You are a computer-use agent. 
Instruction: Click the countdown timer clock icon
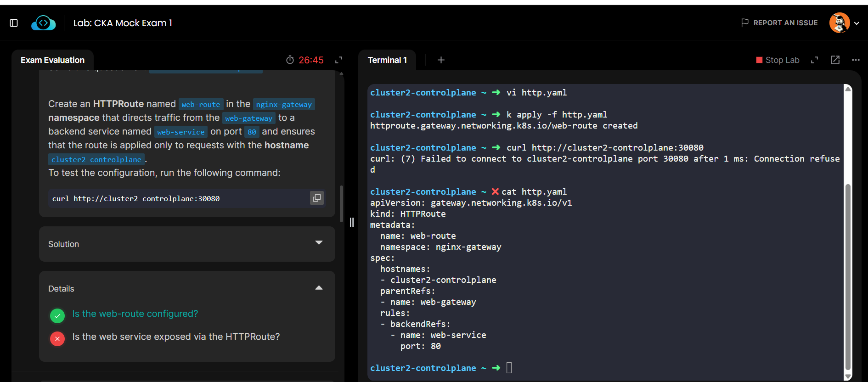(x=290, y=60)
